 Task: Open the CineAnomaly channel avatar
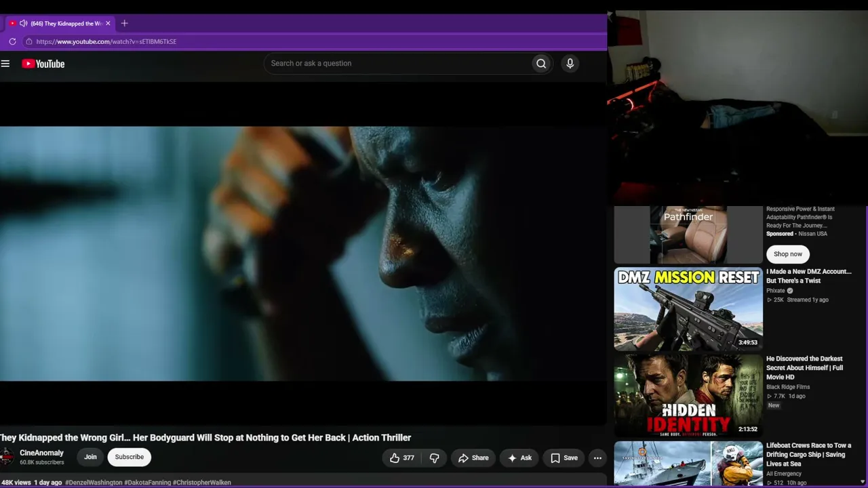(x=7, y=457)
